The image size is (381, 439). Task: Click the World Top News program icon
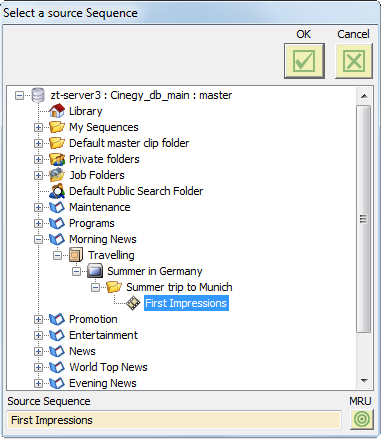tap(57, 367)
